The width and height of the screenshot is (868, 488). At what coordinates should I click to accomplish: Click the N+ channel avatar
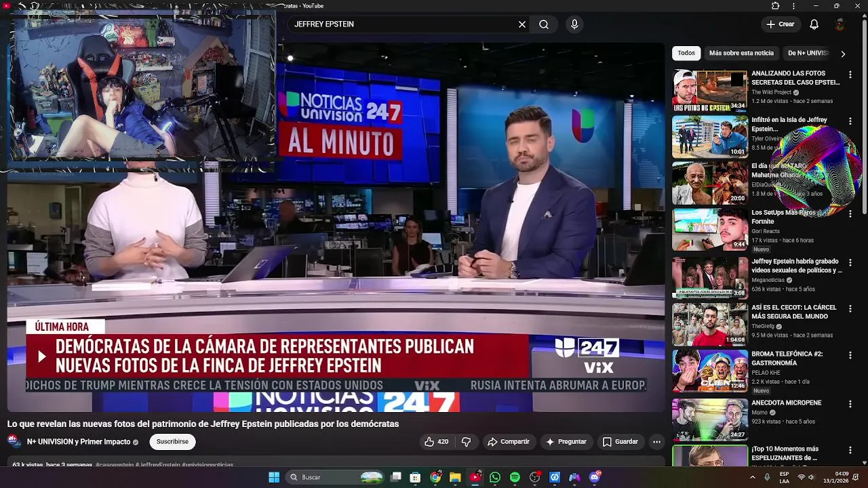(x=14, y=442)
